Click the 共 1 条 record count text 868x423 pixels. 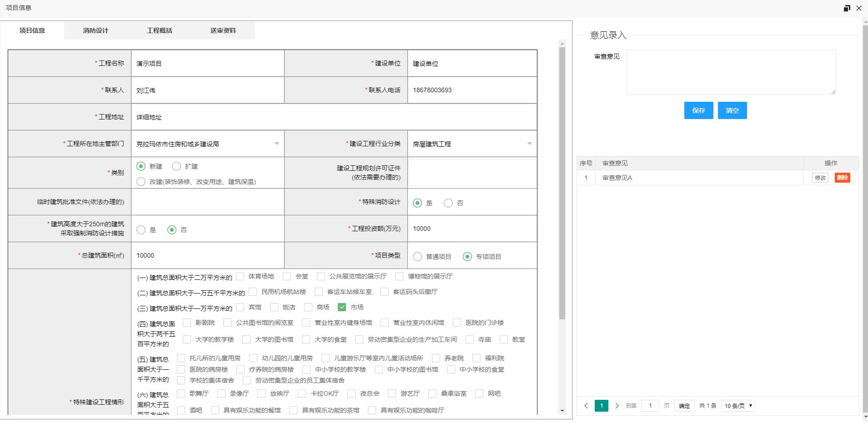707,406
